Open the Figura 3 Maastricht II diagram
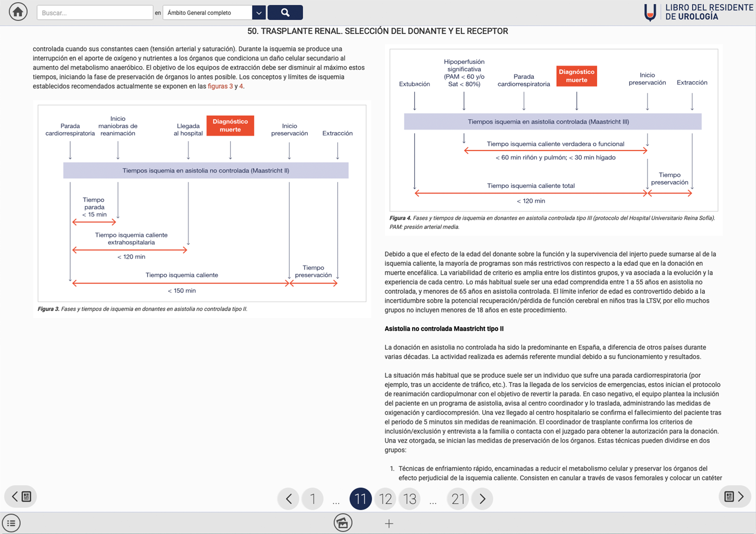756x534 pixels. 202,203
